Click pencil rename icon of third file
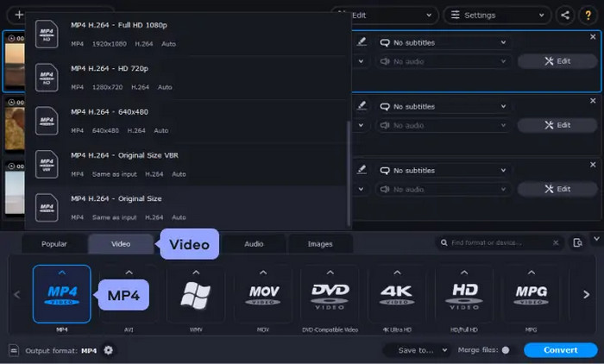This screenshot has height=364, width=604. point(362,169)
